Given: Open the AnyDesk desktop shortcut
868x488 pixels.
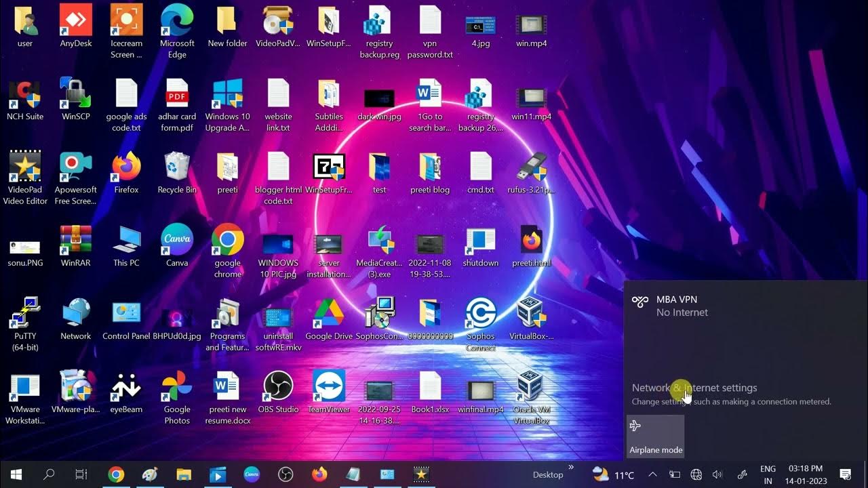Looking at the screenshot, I should pos(76,26).
